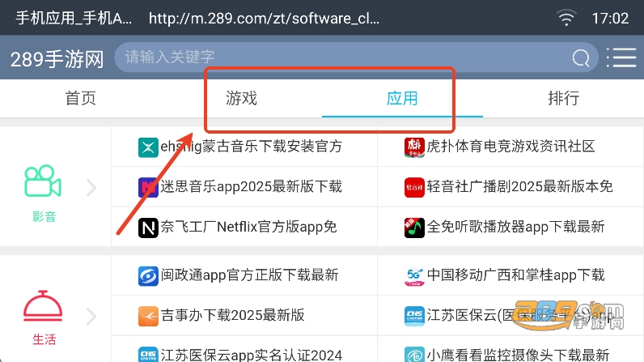Open 奈飞工厂Netflix官方版app免 link
644x362 pixels.
pyautogui.click(x=249, y=227)
